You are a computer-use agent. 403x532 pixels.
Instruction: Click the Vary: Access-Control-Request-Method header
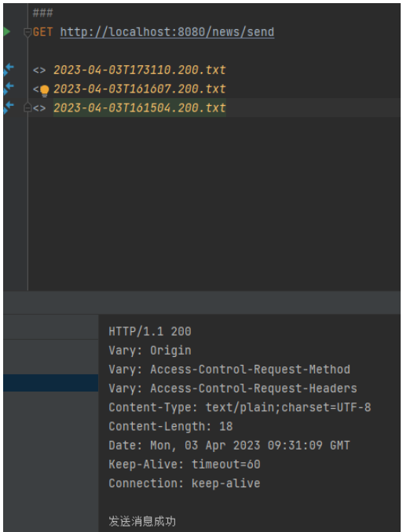coord(229,370)
